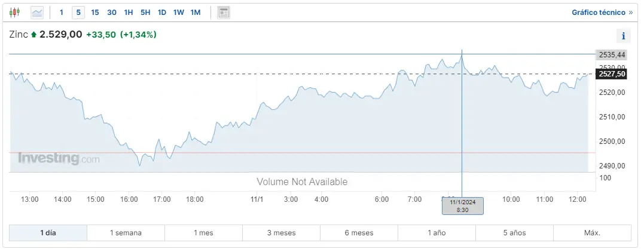Switch to candlestick chart type
Image resolution: width=644 pixels, height=252 pixels.
[x=15, y=12]
